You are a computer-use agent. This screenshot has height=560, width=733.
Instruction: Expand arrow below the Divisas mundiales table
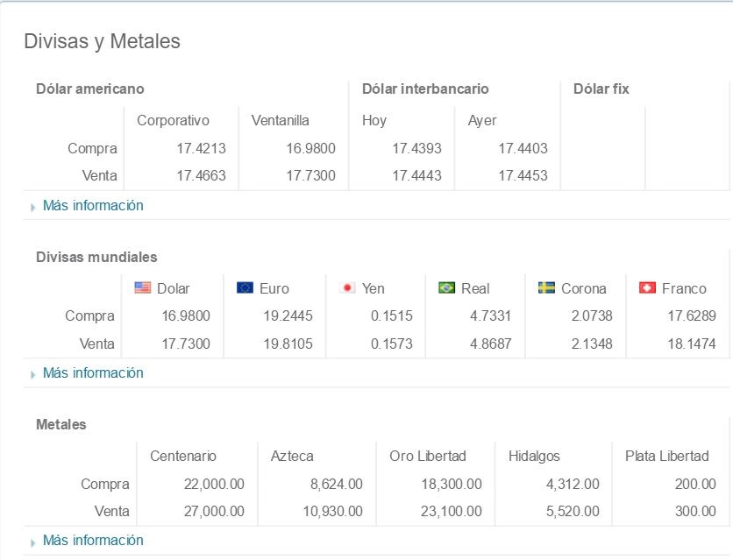[x=33, y=374]
